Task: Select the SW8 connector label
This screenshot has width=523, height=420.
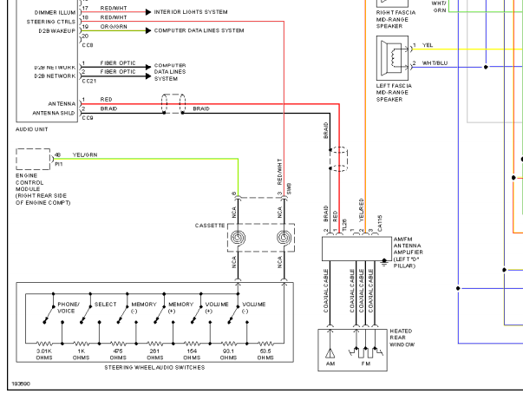Action: pyautogui.click(x=289, y=188)
